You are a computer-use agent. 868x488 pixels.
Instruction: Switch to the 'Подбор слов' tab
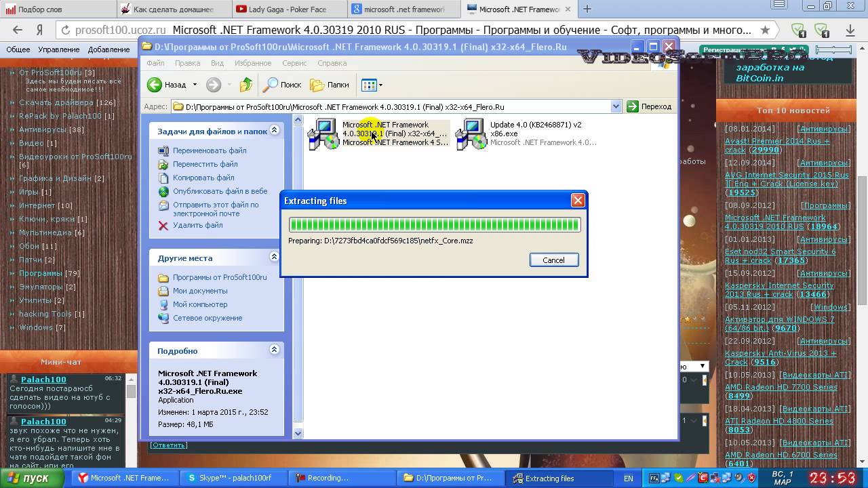click(57, 9)
